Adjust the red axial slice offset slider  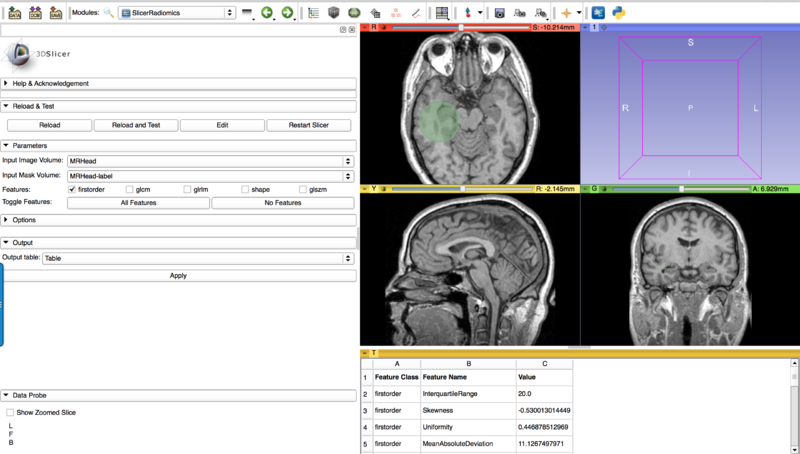point(460,27)
